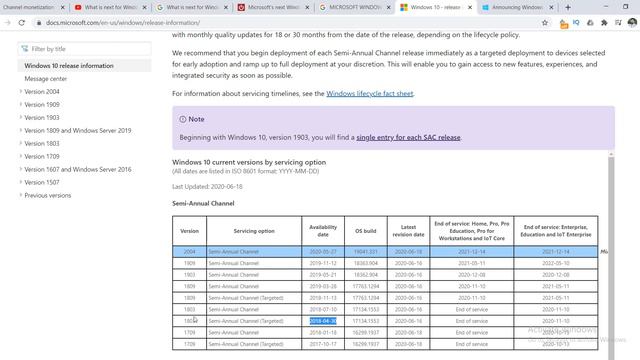Expand Version 2004 in the sidebar
This screenshot has height=360, width=640.
[42, 92]
